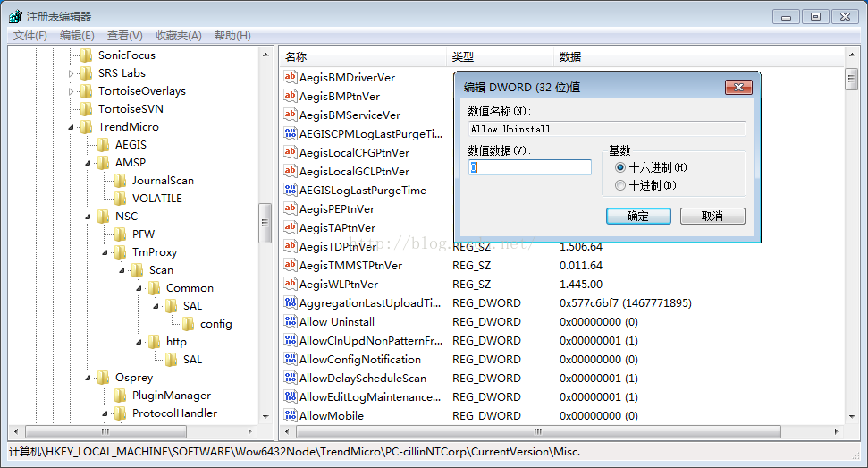Collapse the TrendMicro tree node
Screen dimensions: 868x468
pyautogui.click(x=71, y=127)
